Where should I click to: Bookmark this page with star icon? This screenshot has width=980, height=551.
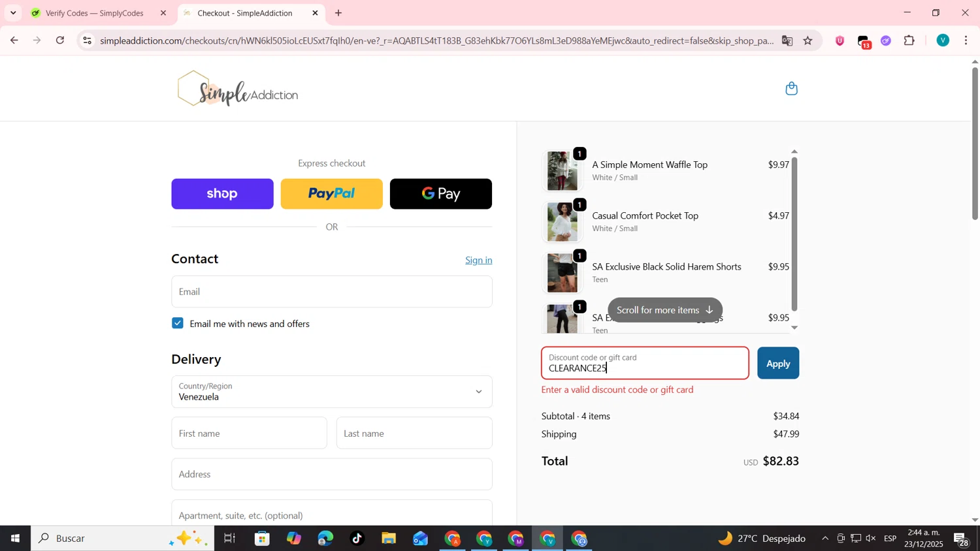point(808,40)
